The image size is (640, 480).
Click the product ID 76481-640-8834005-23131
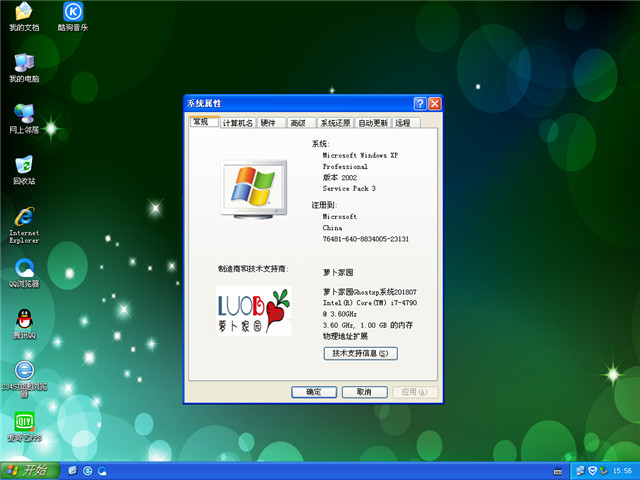pos(366,239)
